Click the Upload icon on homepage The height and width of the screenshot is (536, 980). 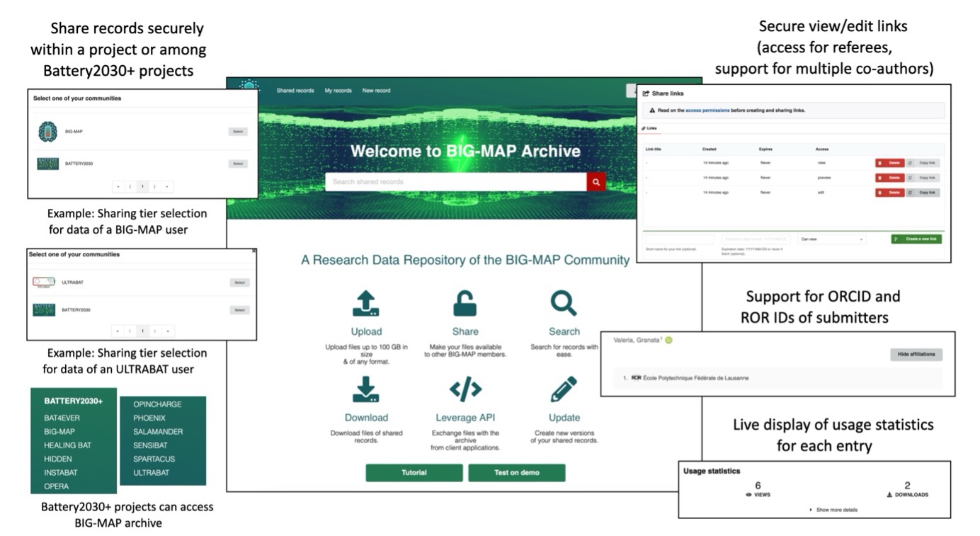tap(366, 303)
